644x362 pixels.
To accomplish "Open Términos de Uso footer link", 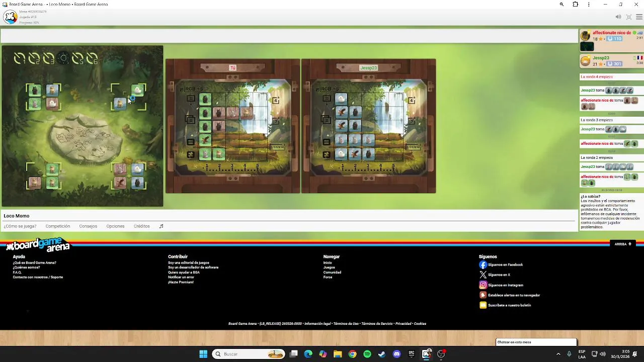I will 346,324.
